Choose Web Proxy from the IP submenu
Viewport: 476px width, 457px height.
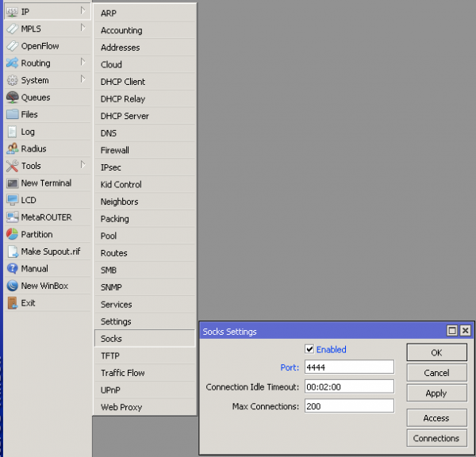click(x=121, y=407)
